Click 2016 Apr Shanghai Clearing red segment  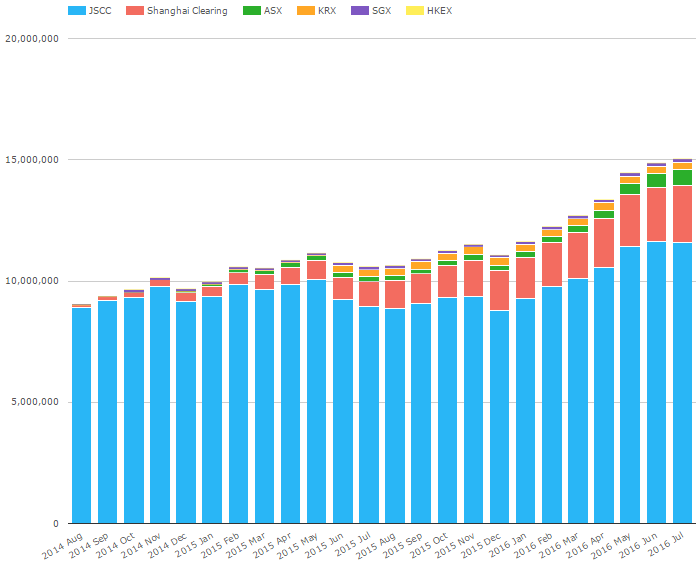pyautogui.click(x=604, y=243)
